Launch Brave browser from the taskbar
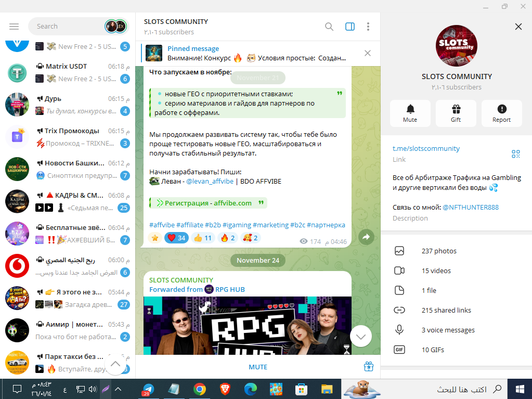This screenshot has width=532, height=399. [x=225, y=389]
